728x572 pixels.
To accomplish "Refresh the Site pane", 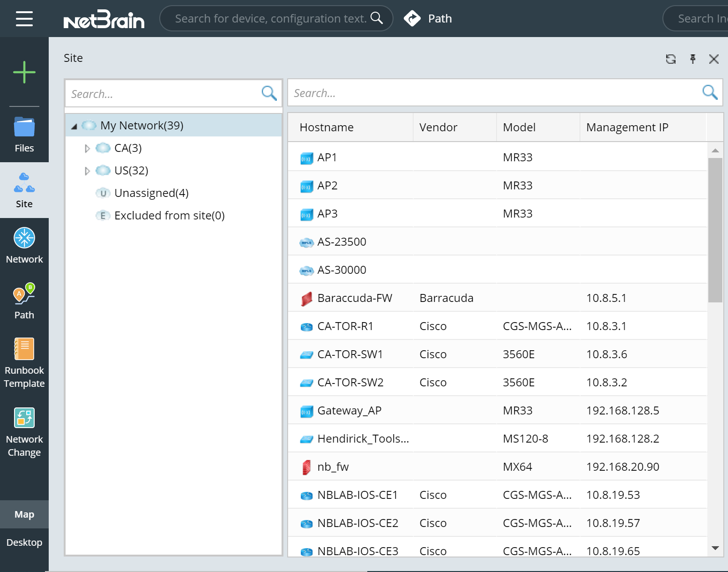I will pyautogui.click(x=671, y=59).
